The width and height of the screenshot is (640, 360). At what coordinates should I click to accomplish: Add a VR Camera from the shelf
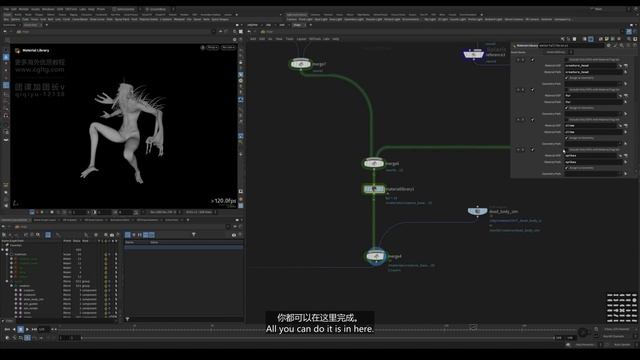click(532, 19)
